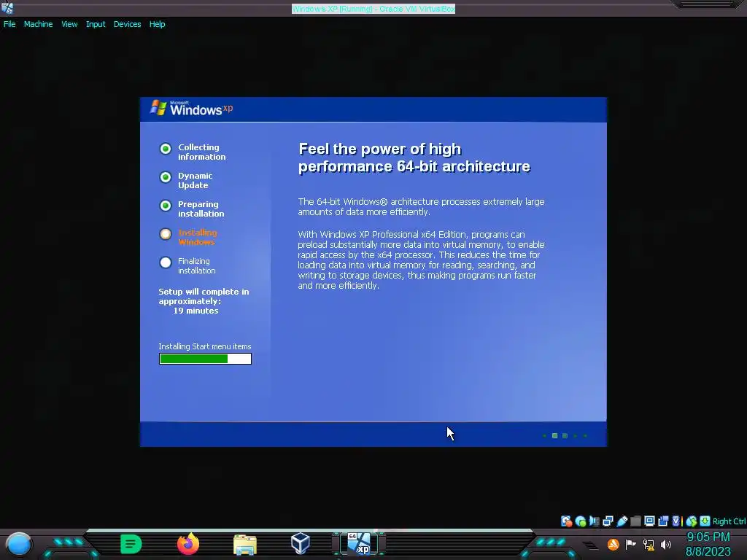The height and width of the screenshot is (560, 747).
Task: Click the mouse integration status icon
Action: [x=692, y=521]
